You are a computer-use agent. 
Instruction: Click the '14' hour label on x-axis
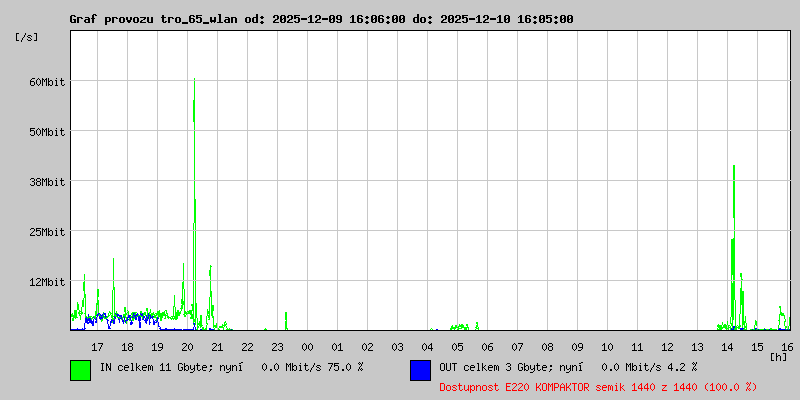[x=727, y=347]
